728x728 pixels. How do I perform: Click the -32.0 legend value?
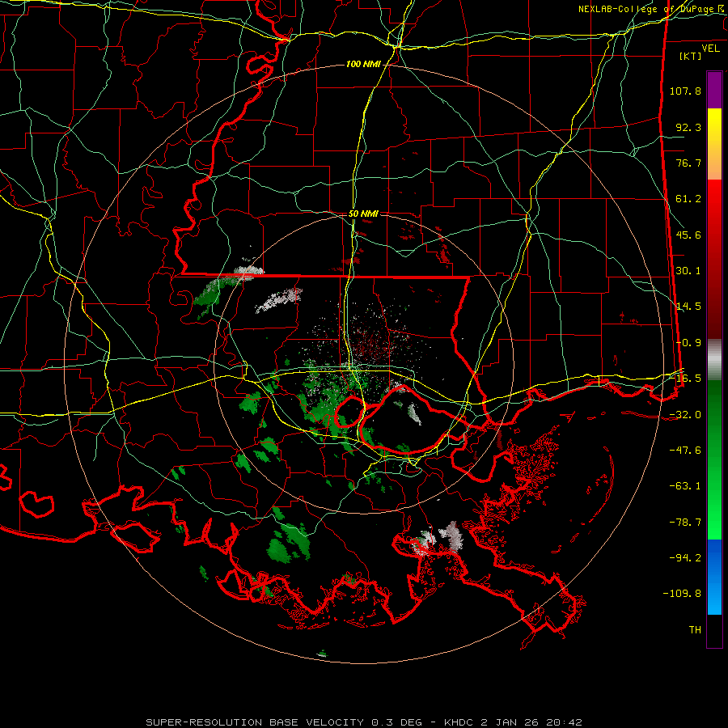[x=685, y=415]
